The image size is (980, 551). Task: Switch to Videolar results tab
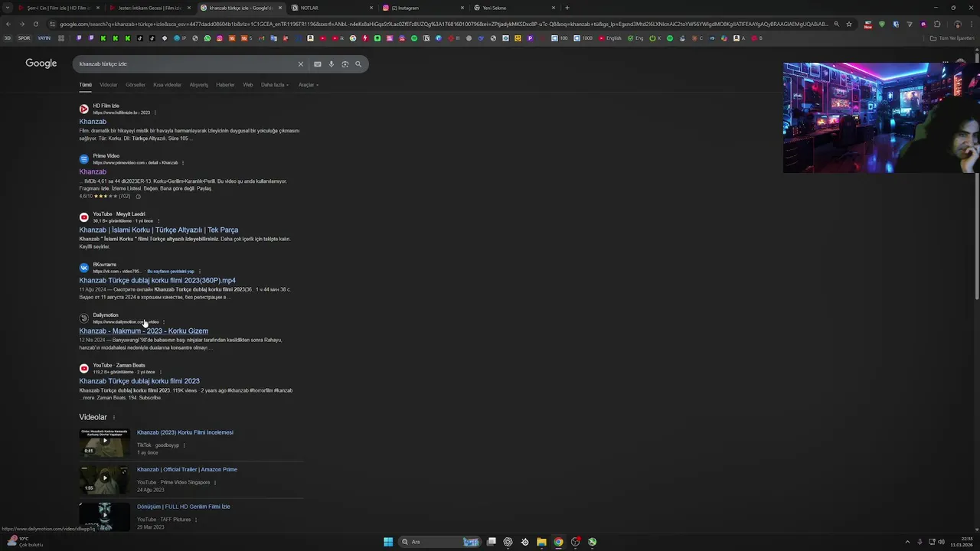[x=109, y=85]
